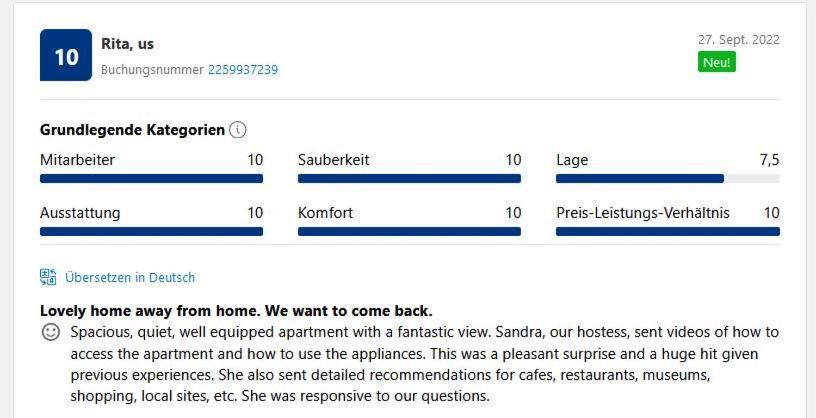The width and height of the screenshot is (816, 418).
Task: Click the review title Lovely home away
Action: pyautogui.click(x=236, y=311)
